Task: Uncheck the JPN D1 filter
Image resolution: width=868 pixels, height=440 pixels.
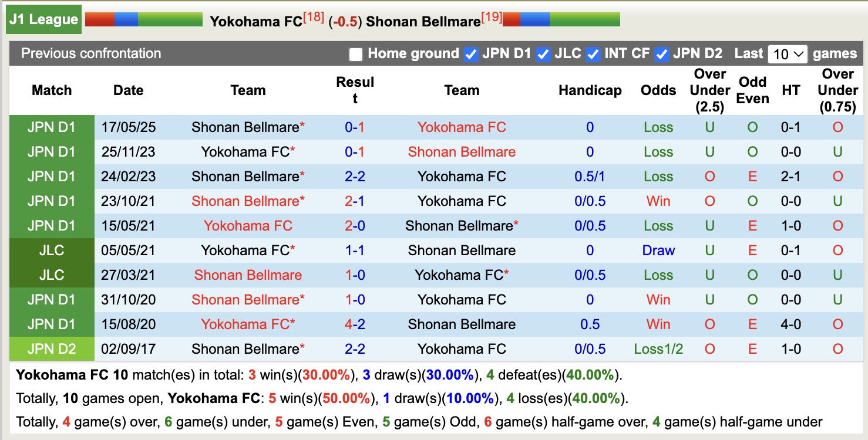Action: (x=470, y=54)
